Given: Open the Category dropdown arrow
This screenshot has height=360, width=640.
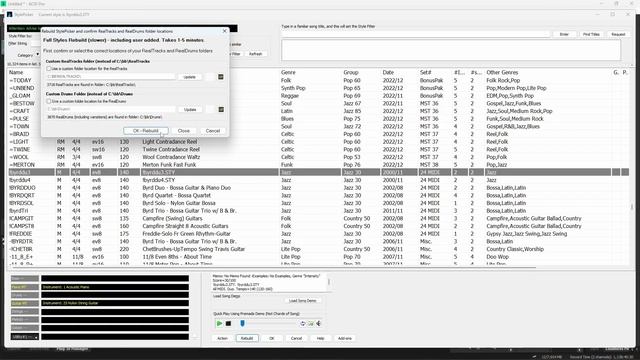Looking at the screenshot, I should click(x=37, y=54).
